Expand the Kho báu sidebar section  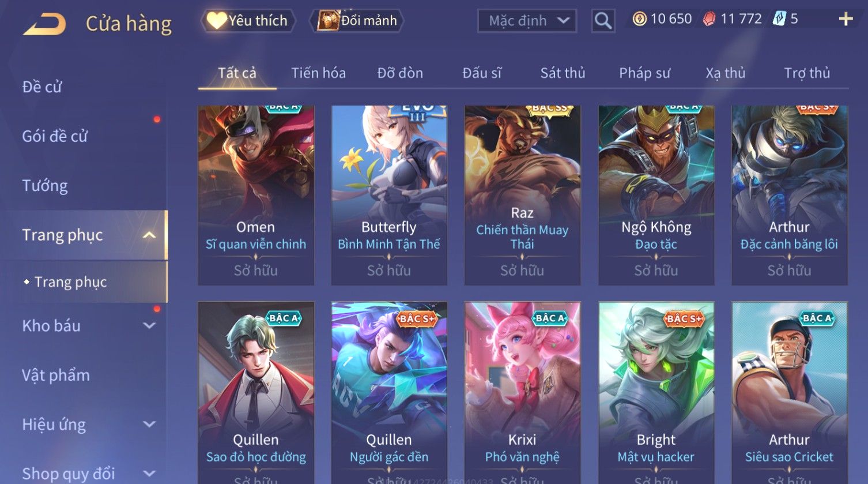click(x=149, y=325)
